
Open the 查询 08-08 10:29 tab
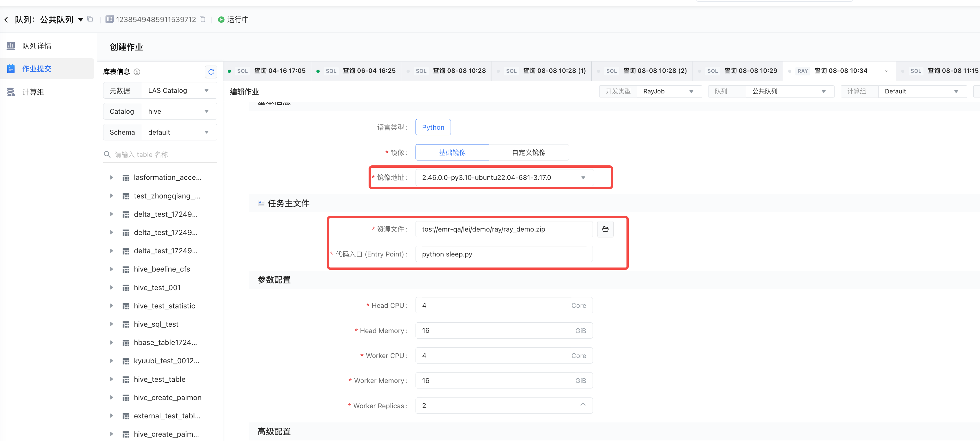(x=750, y=71)
